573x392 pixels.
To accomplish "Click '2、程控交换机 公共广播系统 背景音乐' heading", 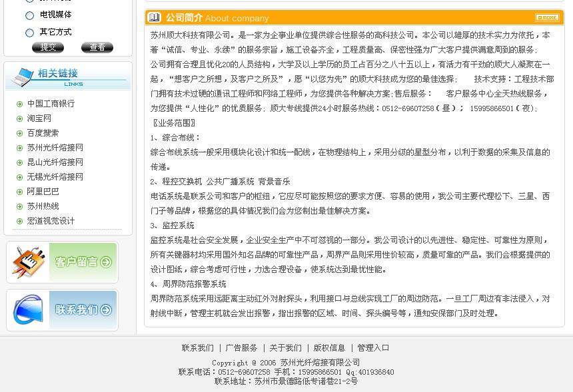I will click(220, 182).
